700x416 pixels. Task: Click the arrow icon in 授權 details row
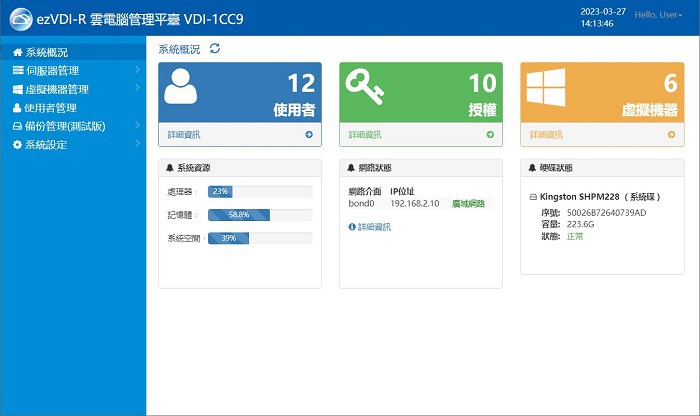pos(489,134)
